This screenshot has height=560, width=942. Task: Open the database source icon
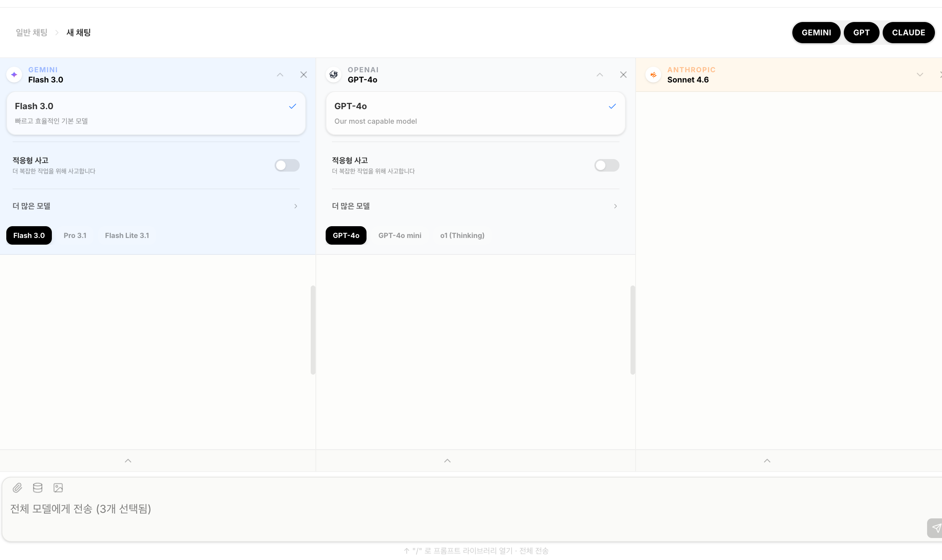pos(38,488)
